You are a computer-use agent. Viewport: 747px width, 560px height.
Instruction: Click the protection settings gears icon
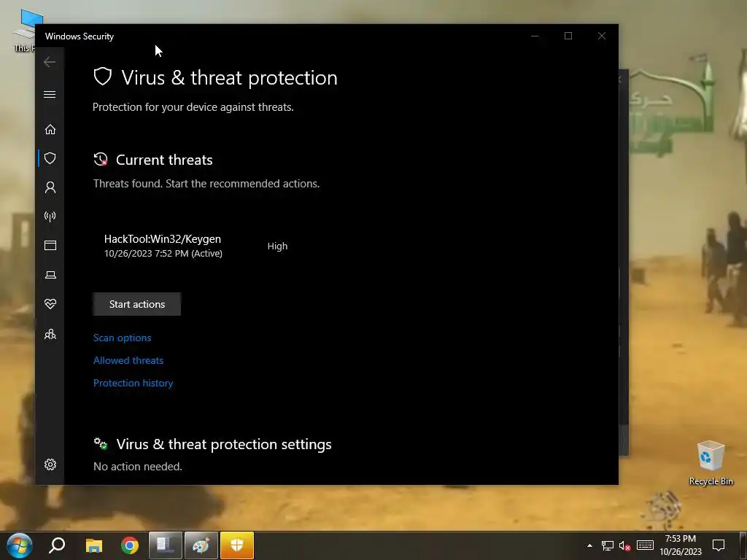(x=101, y=444)
